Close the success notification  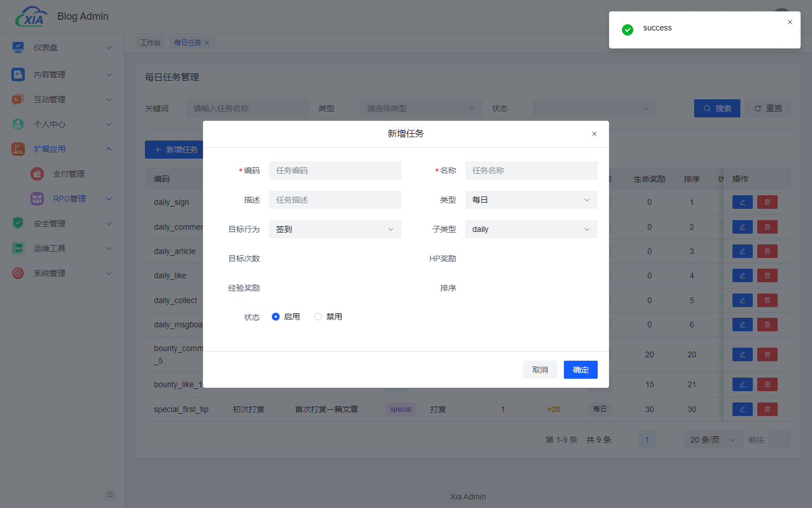click(x=790, y=22)
